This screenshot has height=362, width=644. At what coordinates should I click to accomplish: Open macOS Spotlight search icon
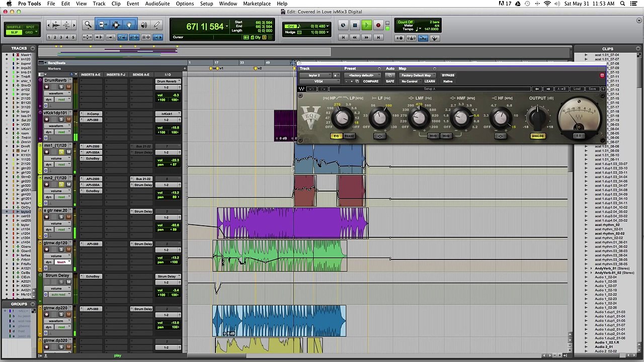coord(622,4)
